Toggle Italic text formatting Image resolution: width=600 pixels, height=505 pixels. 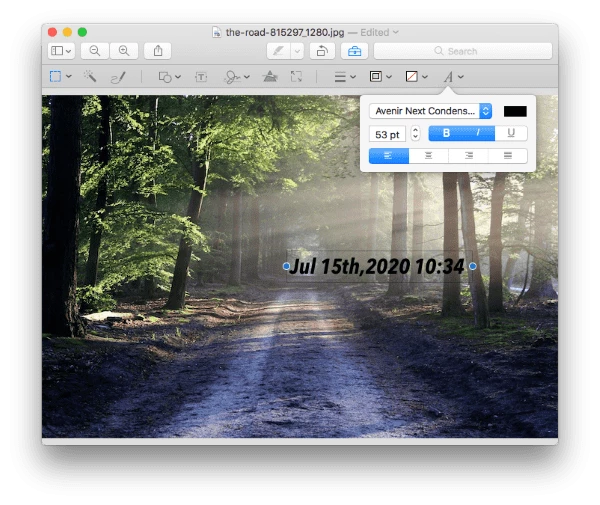478,133
